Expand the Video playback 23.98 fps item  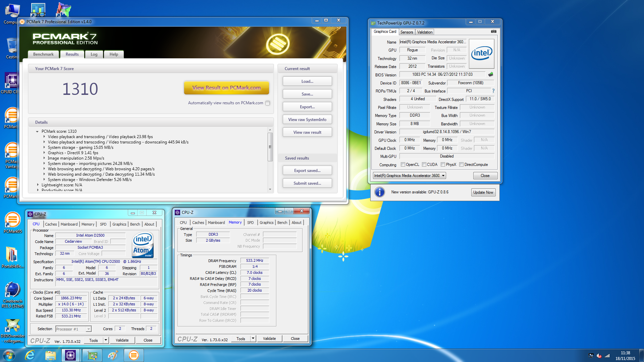[44, 137]
